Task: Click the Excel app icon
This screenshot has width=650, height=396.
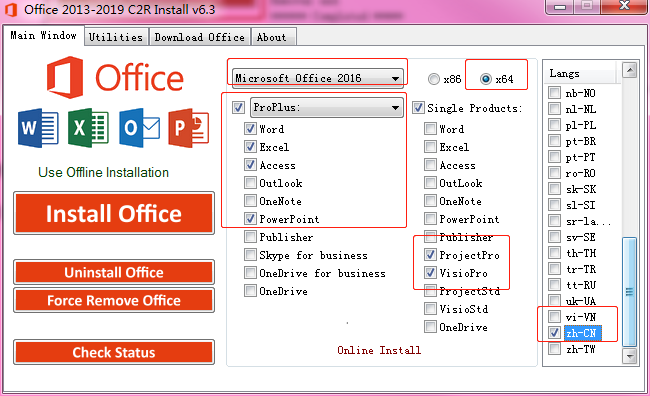Action: click(88, 128)
